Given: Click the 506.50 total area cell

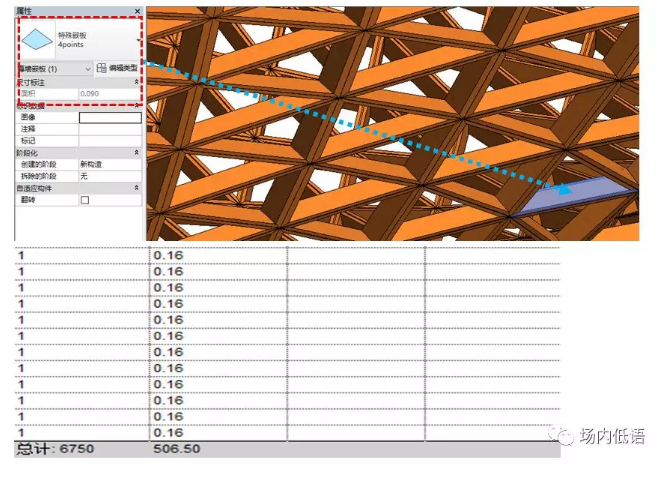Looking at the screenshot, I should coord(218,449).
